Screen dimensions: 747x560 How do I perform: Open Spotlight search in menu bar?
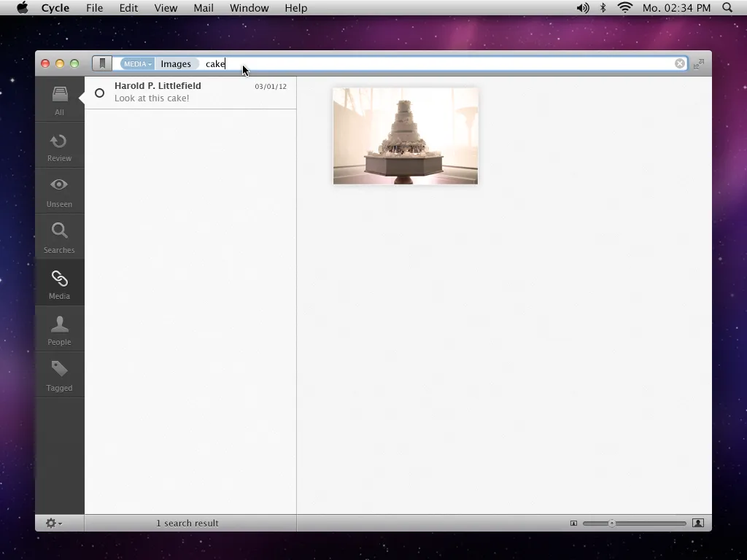pyautogui.click(x=727, y=7)
